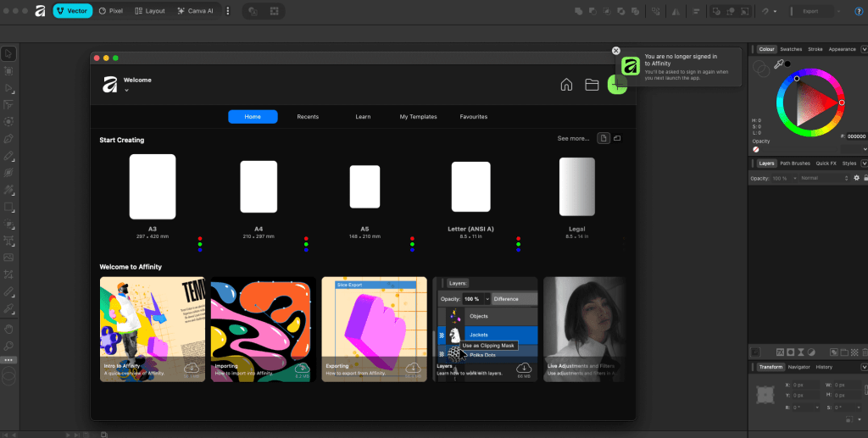Expand the chevron under Welcome title
The image size is (868, 438).
(126, 90)
